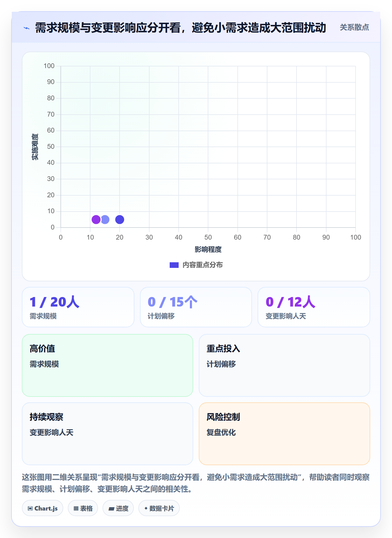Image resolution: width=392 pixels, height=538 pixels.
Task: Click the 关系散点 label in header
Action: (354, 27)
